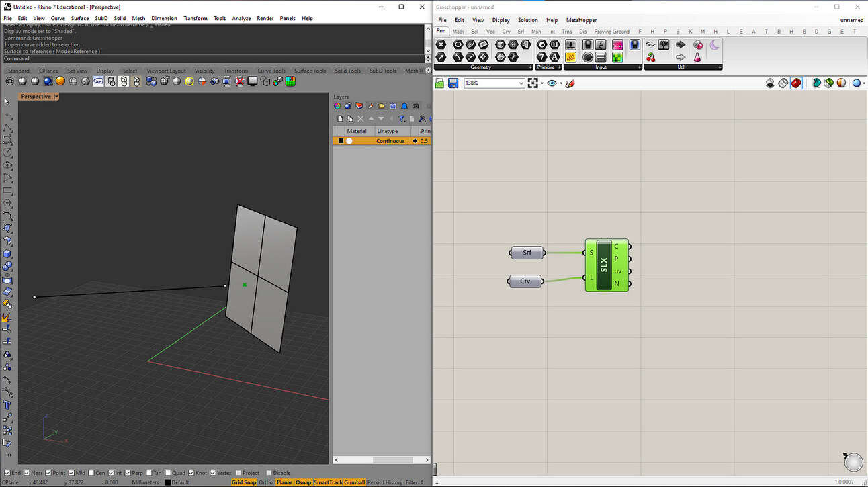The height and width of the screenshot is (487, 868).
Task: Toggle the Grid Snap status button
Action: 244,482
